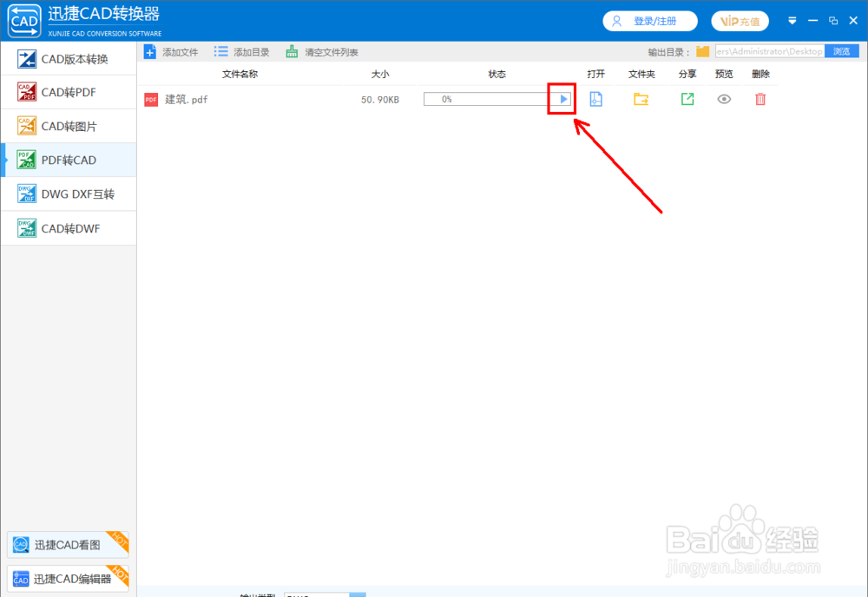Click 添加目录 to add a folder

click(242, 52)
